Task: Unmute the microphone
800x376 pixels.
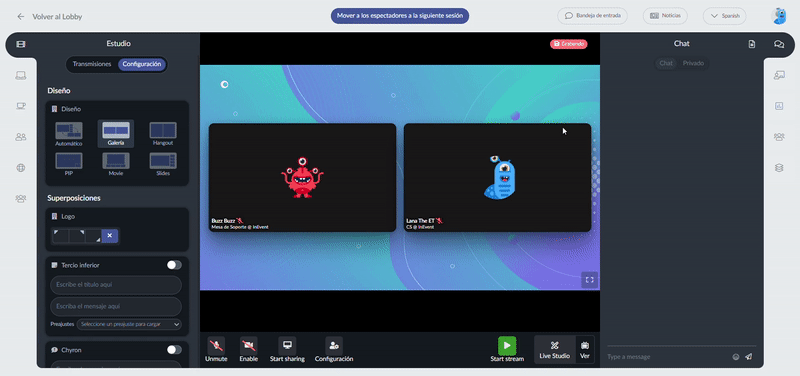Action: point(216,346)
